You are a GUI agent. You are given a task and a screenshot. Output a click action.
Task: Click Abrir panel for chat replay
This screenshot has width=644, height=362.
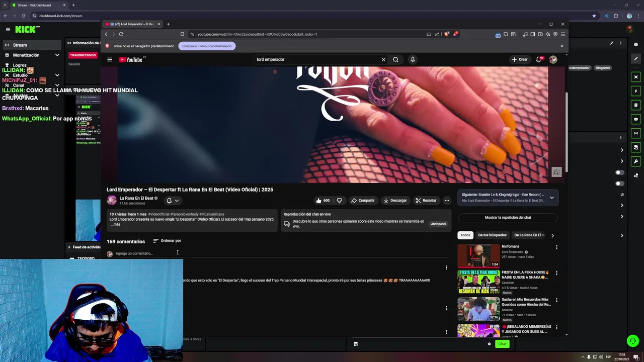pyautogui.click(x=438, y=224)
